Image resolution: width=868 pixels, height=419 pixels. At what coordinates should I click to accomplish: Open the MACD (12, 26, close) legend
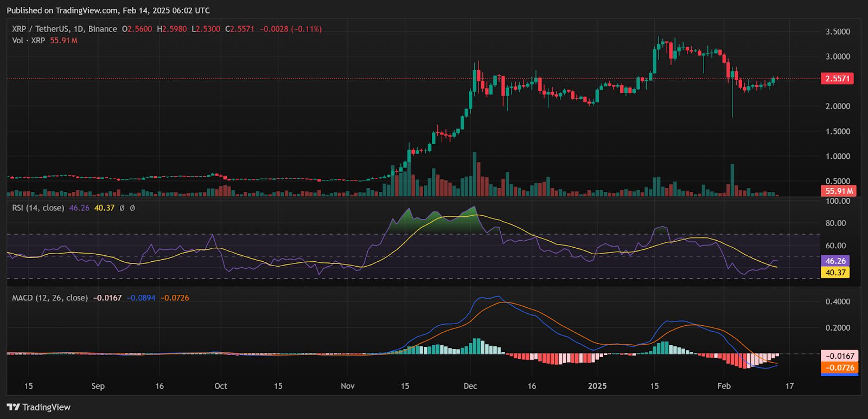[50, 298]
